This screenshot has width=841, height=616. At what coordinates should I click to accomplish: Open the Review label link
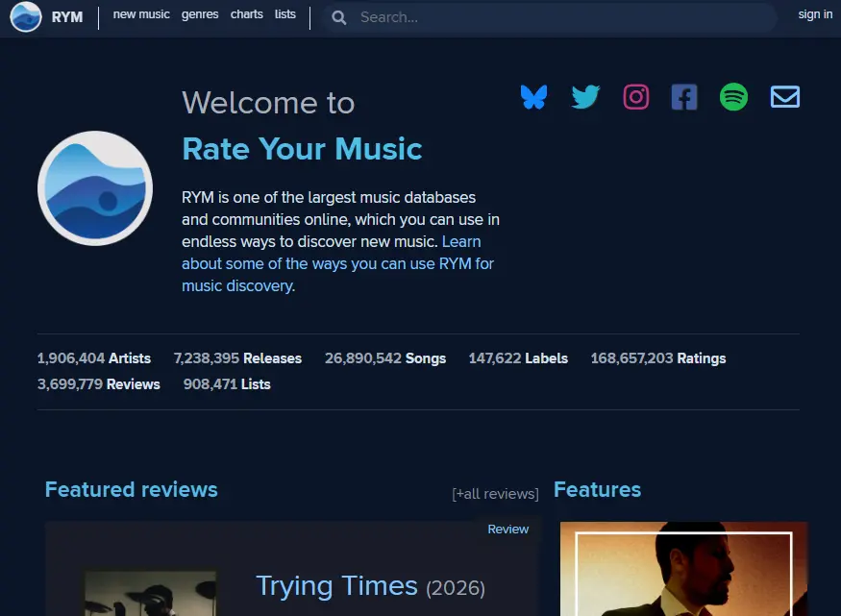(x=507, y=530)
